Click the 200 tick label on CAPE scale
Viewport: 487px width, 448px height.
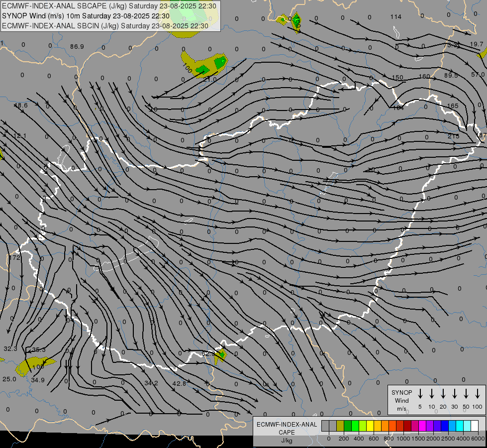pyautogui.click(x=344, y=439)
